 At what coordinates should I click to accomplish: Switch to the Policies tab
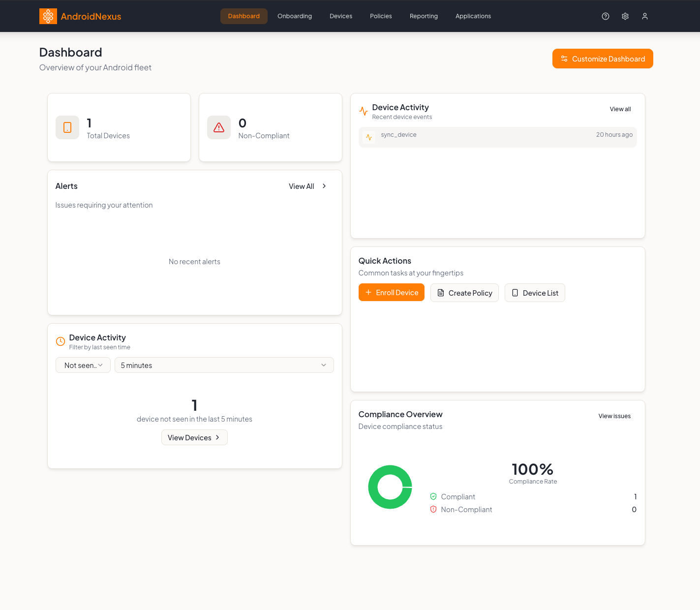click(x=380, y=16)
